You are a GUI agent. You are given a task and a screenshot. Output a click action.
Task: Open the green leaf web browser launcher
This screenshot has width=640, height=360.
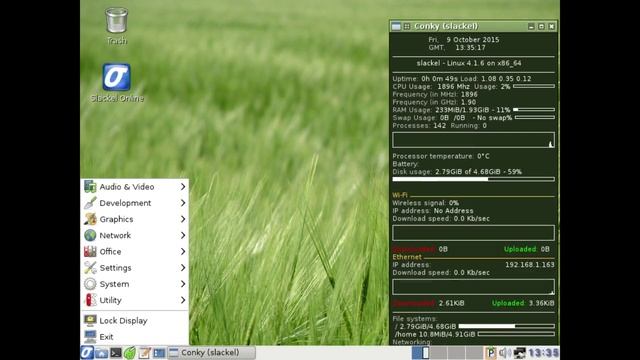pos(130,353)
